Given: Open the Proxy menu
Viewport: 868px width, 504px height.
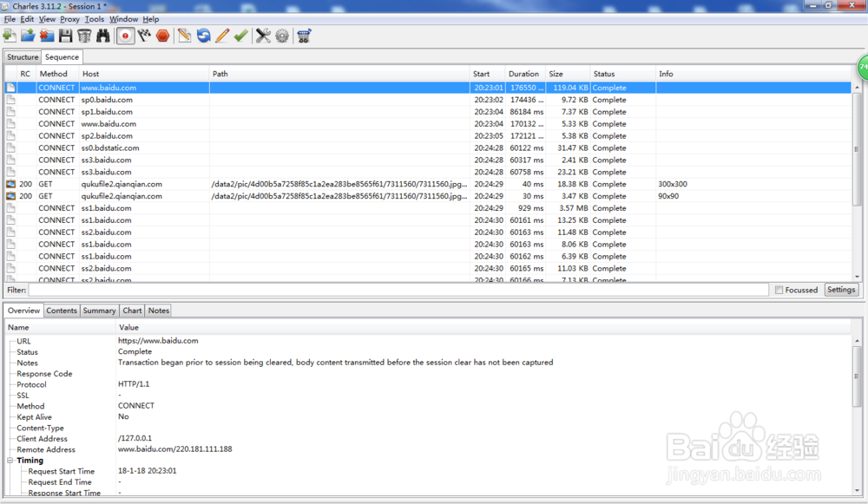Looking at the screenshot, I should tap(69, 19).
